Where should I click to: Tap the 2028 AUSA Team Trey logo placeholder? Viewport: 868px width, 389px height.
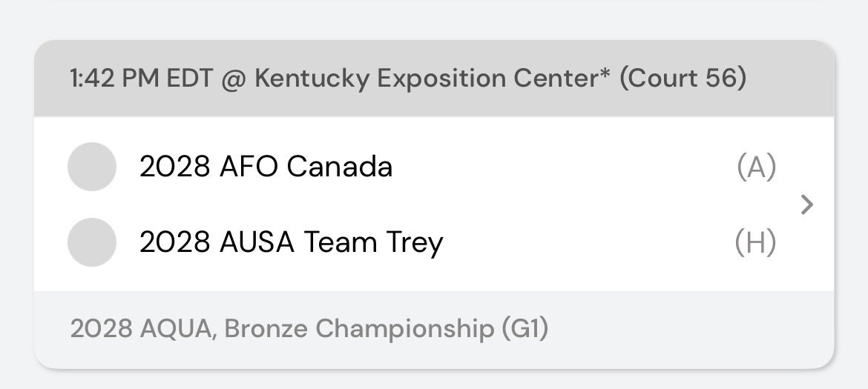[92, 242]
